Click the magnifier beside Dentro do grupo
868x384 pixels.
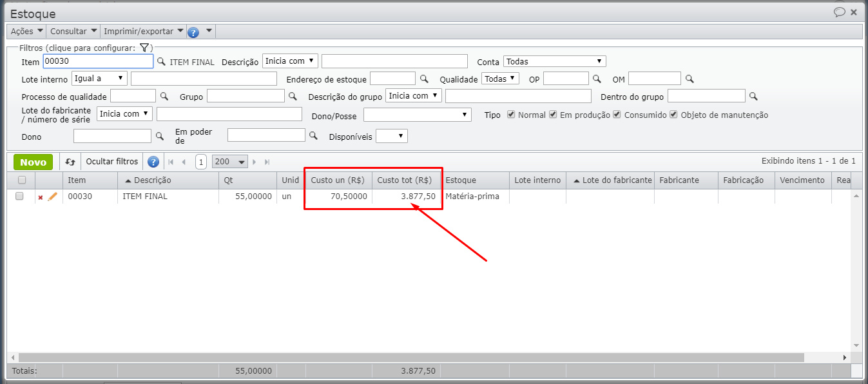[753, 97]
